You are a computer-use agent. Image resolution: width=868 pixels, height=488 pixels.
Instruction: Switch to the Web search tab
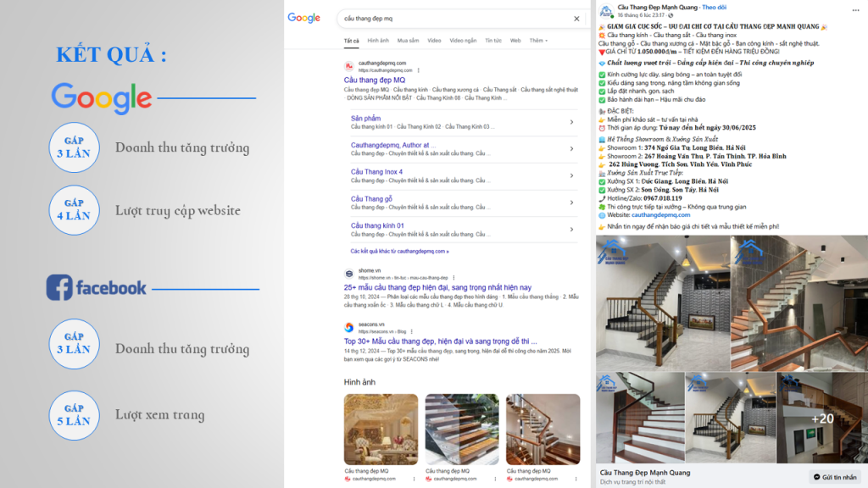pyautogui.click(x=515, y=41)
